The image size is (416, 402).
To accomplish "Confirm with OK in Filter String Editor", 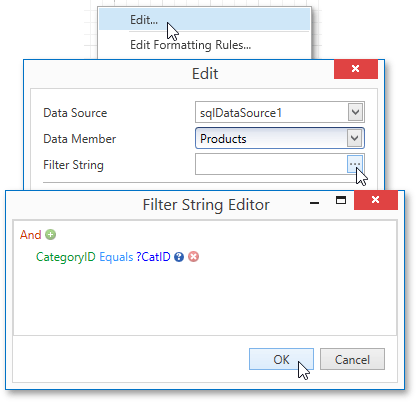I will pos(281,359).
